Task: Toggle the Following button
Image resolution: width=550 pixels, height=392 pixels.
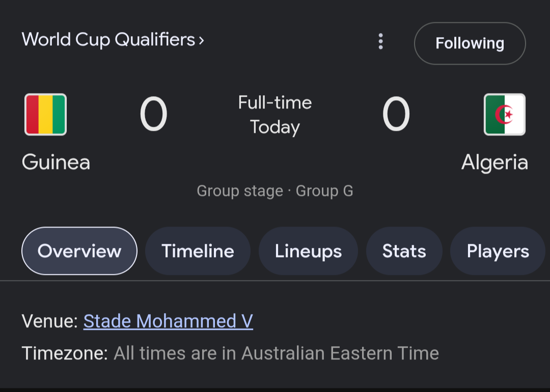Action: pyautogui.click(x=470, y=43)
